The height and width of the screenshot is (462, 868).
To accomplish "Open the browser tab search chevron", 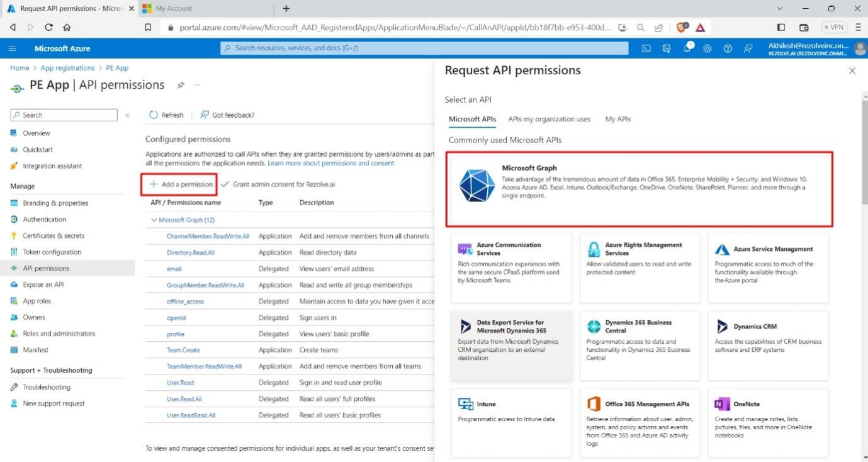I will pos(780,9).
